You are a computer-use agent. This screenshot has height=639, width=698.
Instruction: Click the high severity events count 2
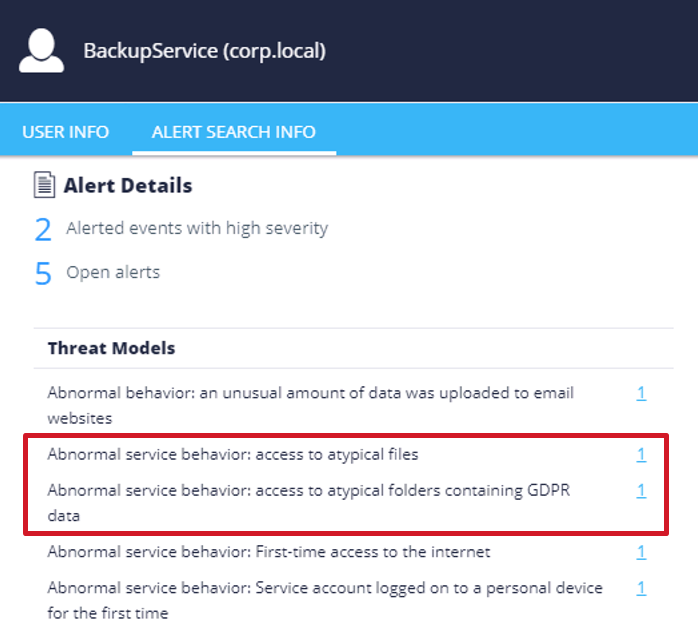coord(43,230)
